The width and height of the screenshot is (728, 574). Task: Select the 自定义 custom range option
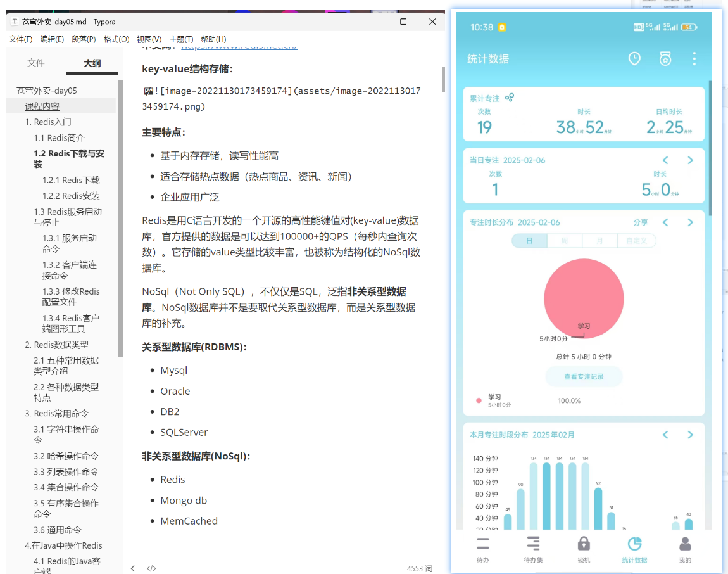[636, 241]
